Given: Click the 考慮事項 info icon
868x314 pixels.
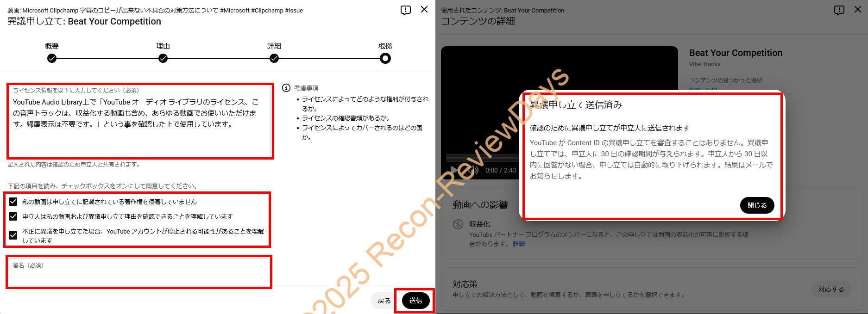Looking at the screenshot, I should [286, 88].
